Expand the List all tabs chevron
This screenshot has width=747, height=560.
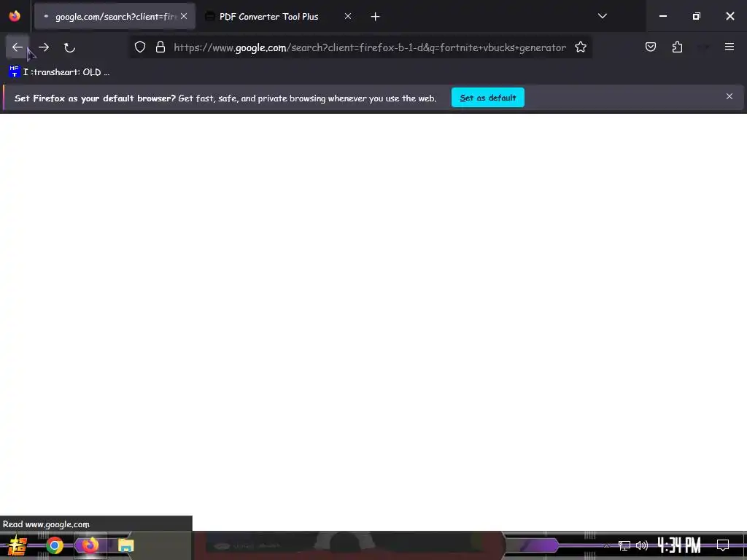click(602, 16)
